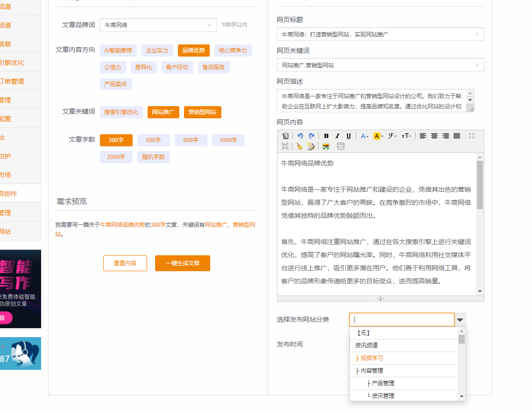Click the editor's bottom resize handle
The height and width of the screenshot is (411, 532).
pyautogui.click(x=380, y=299)
